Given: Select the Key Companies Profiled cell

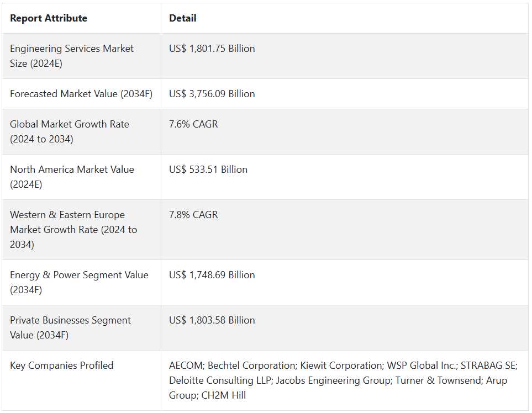Looking at the screenshot, I should coord(62,366).
